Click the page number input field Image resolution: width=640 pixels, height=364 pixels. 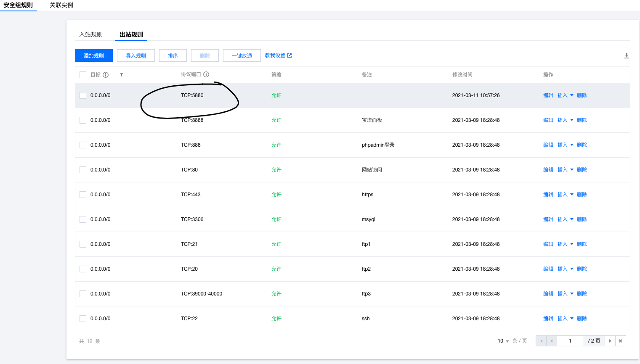tap(570, 341)
